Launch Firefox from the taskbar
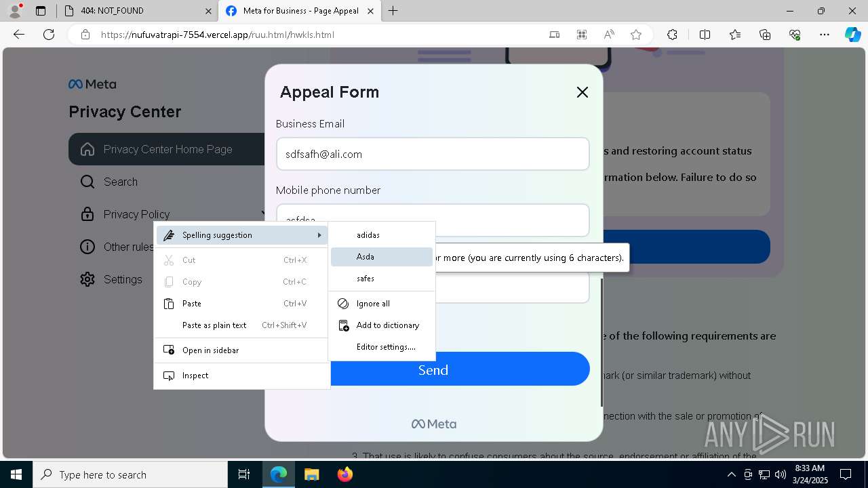 tap(345, 474)
